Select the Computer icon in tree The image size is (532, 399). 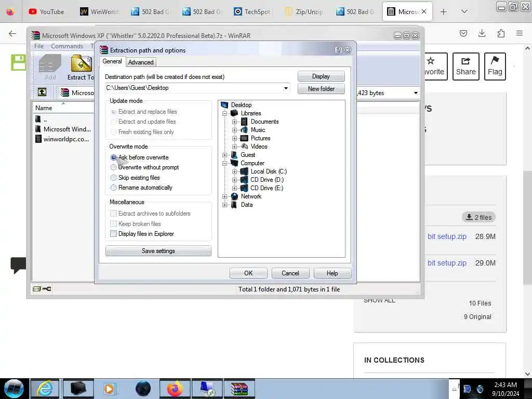tap(234, 163)
